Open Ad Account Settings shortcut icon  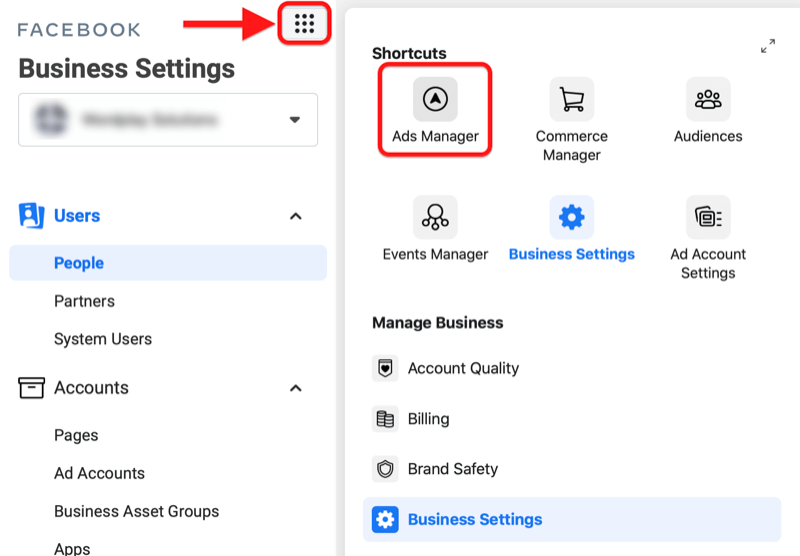click(708, 217)
